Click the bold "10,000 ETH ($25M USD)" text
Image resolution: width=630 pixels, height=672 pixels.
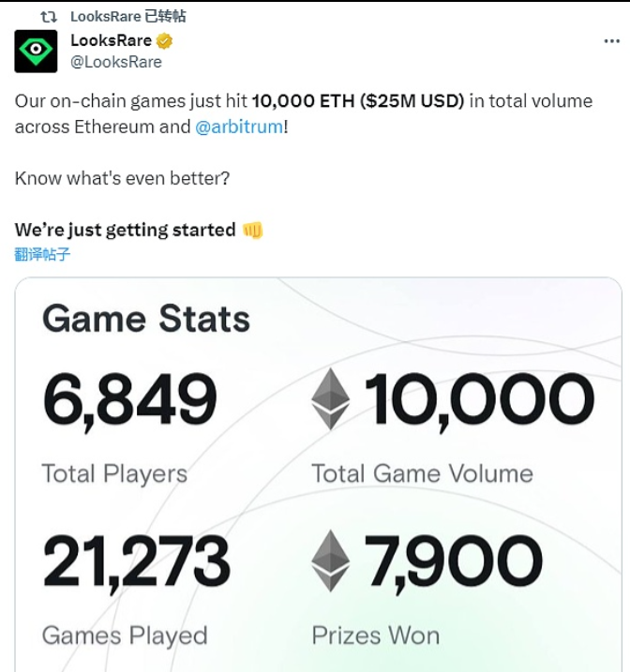[x=358, y=101]
